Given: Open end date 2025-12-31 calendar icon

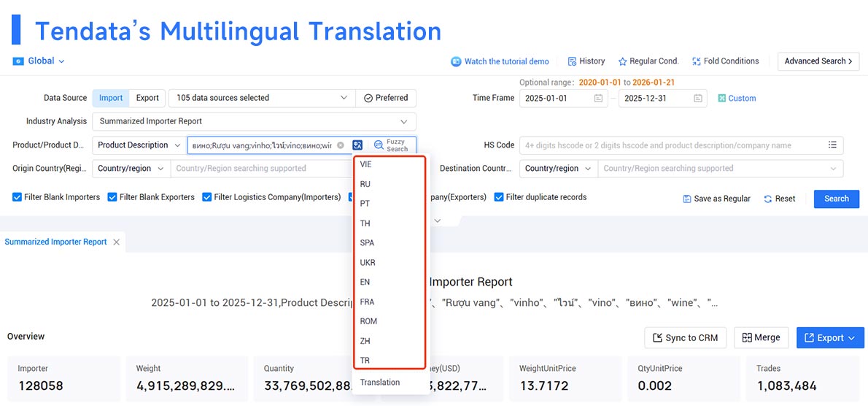Looking at the screenshot, I should [697, 99].
